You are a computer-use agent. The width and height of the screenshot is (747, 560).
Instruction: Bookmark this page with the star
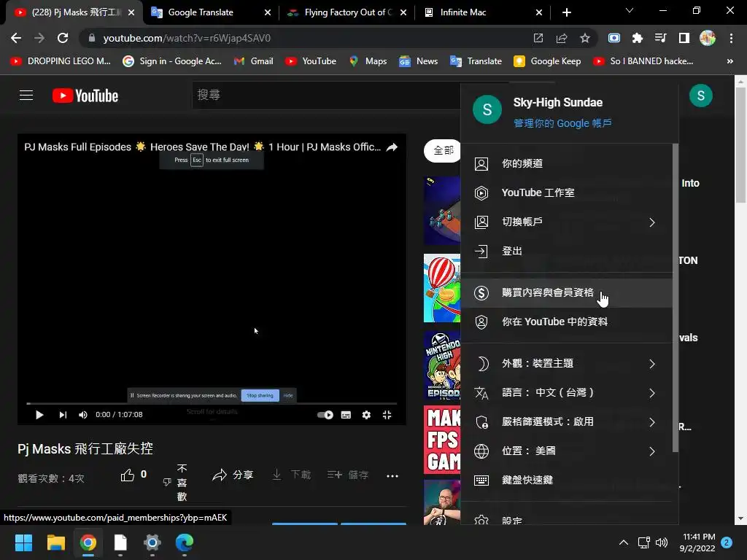pos(585,38)
